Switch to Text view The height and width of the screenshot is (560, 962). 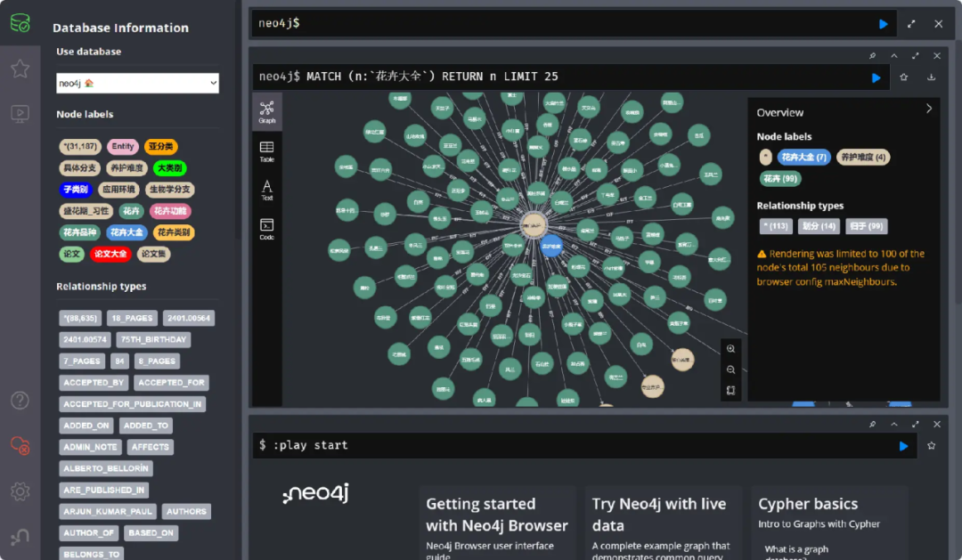point(267,191)
